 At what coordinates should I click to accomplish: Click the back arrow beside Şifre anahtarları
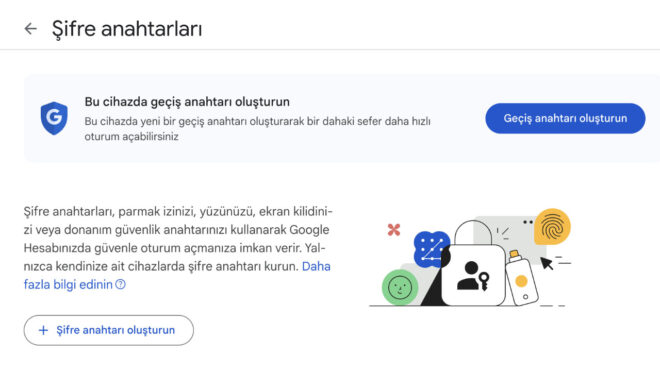click(x=30, y=29)
